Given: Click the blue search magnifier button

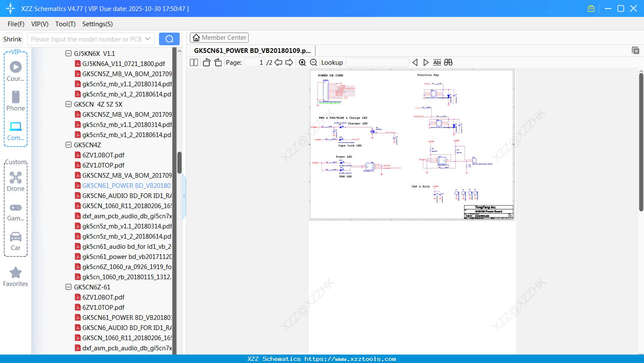Looking at the screenshot, I should pyautogui.click(x=169, y=39).
